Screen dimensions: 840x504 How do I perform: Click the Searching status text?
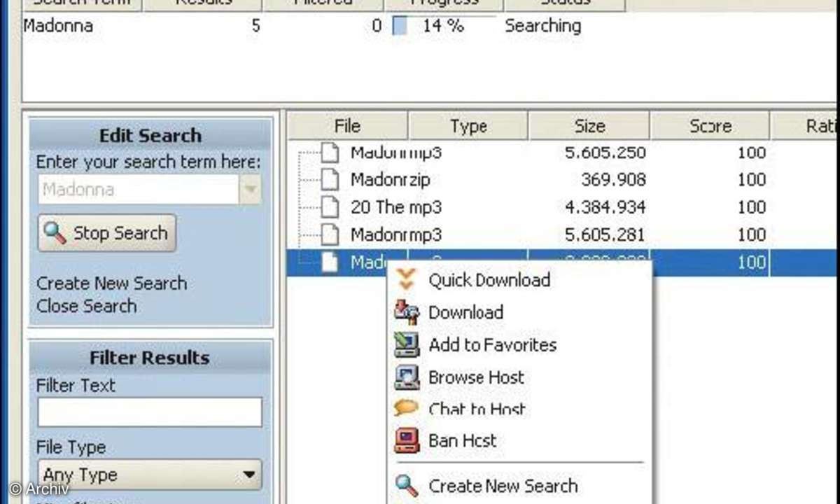543,26
